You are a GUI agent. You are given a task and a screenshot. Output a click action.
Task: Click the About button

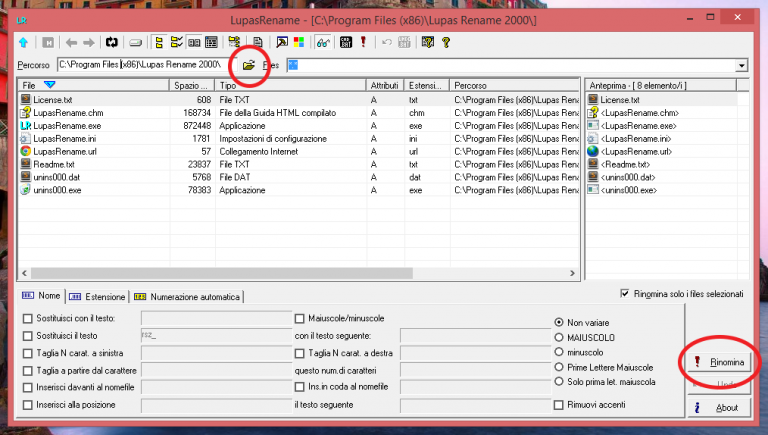coord(718,407)
